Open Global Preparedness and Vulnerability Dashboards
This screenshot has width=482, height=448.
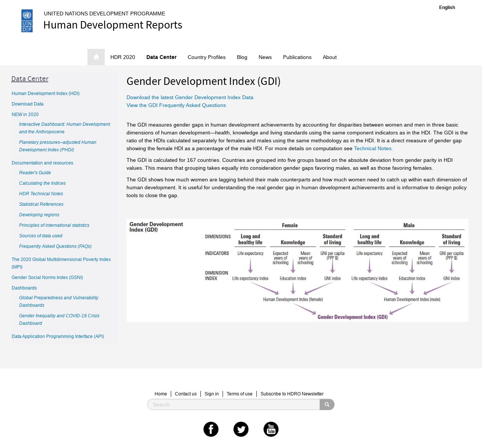pos(59,302)
